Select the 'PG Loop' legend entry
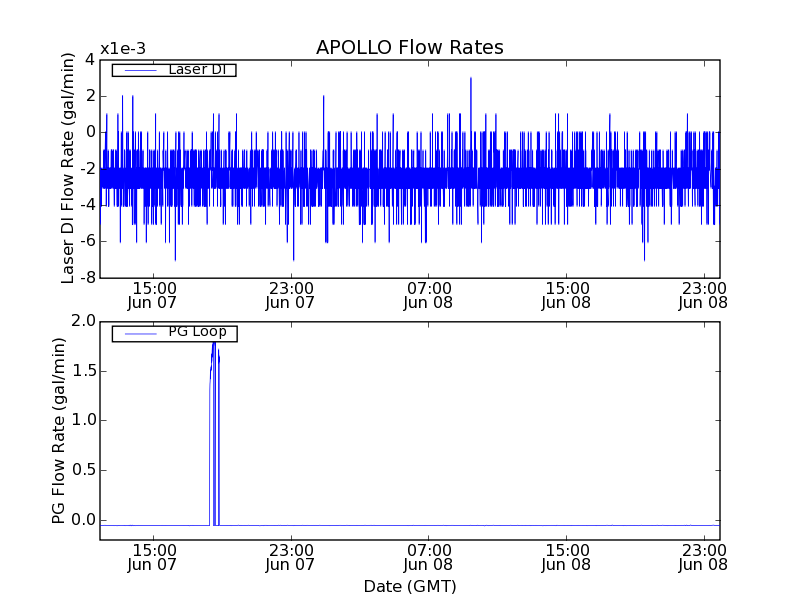 (174, 333)
